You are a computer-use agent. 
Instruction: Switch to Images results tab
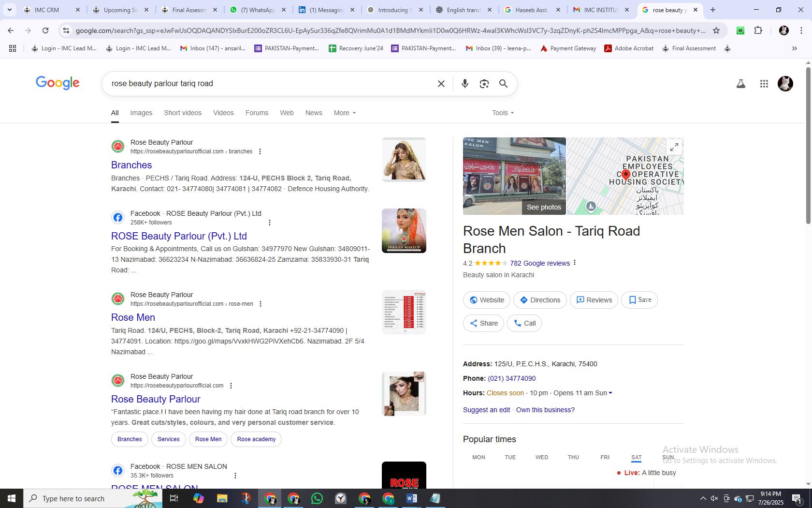(141, 113)
